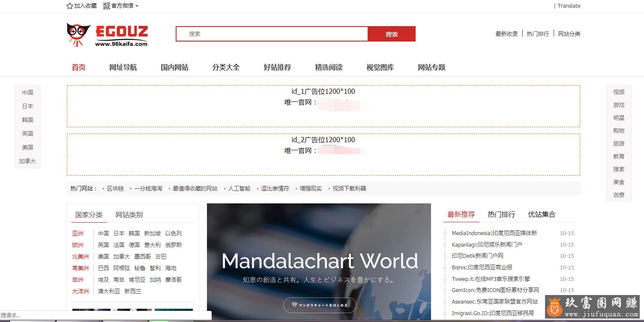Click 俄罗斯 in country category list
The width and height of the screenshot is (644, 322).
click(174, 245)
